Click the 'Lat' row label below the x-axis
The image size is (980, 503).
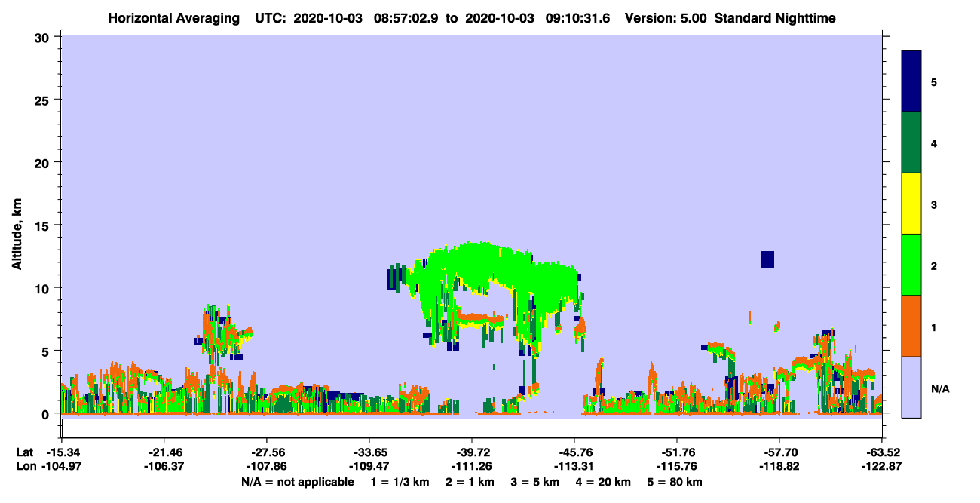pyautogui.click(x=24, y=452)
